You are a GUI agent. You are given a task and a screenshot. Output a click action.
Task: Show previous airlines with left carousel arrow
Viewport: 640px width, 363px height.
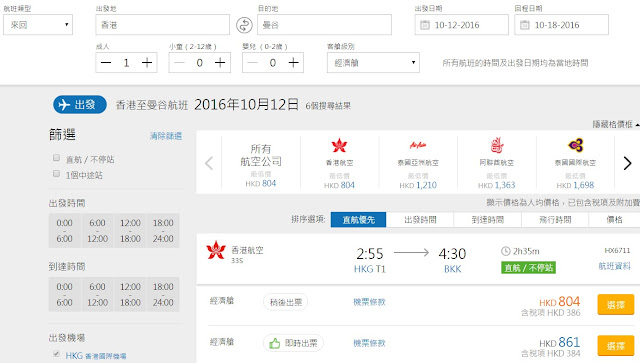(x=209, y=163)
